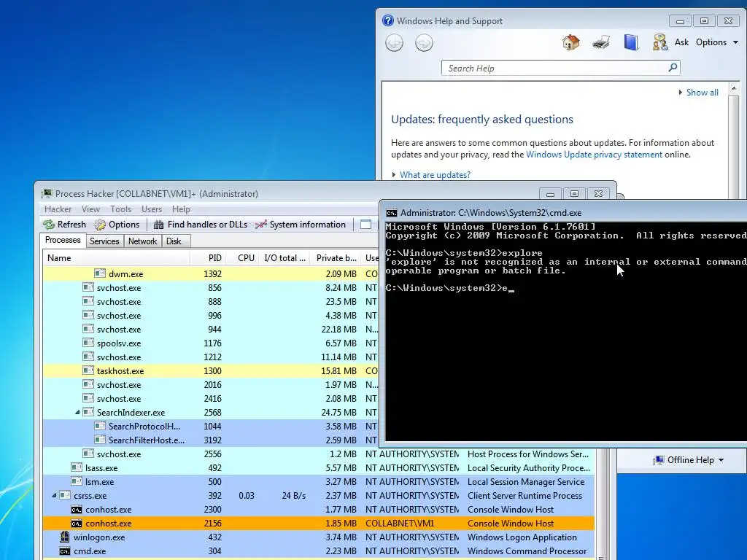747x560 pixels.
Task: Click Home icon in Windows Help
Action: pos(570,42)
